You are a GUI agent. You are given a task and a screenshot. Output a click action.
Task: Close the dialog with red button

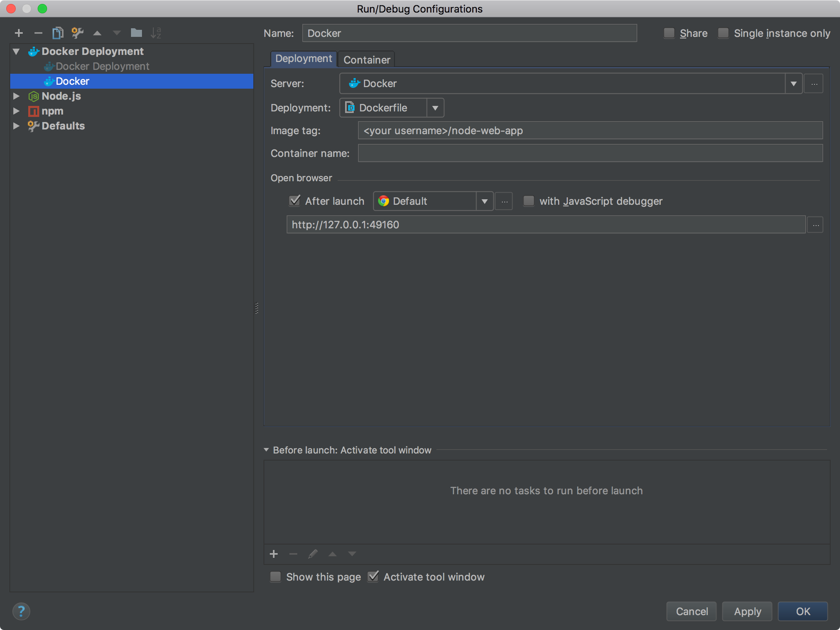(x=11, y=9)
